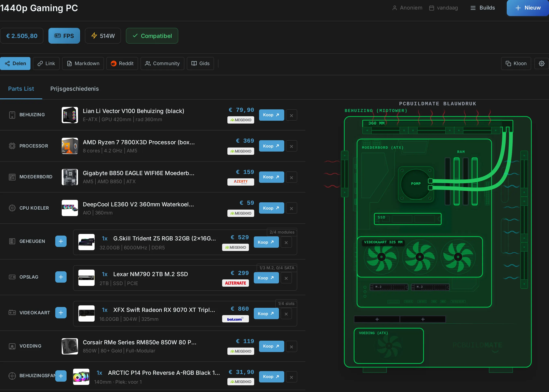Screen dimensions: 549x392
Task: Remove the Lexar NM790 2TB SSD
Action: coord(286,278)
